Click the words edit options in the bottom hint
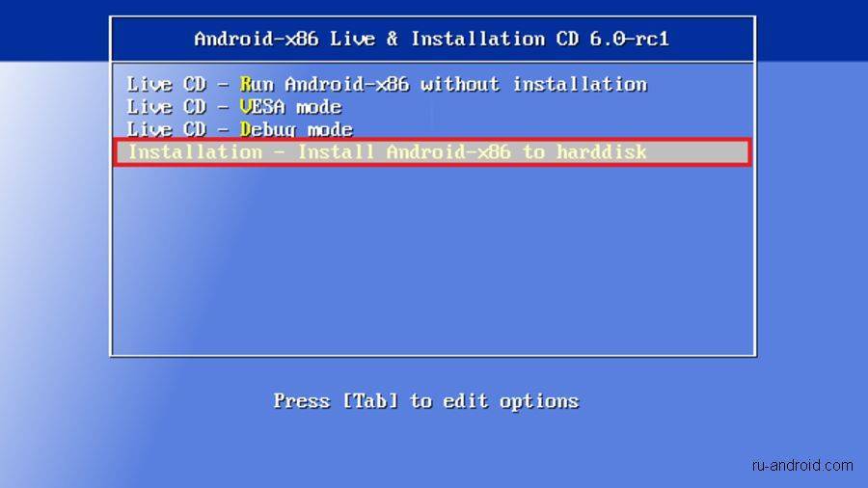 (511, 401)
